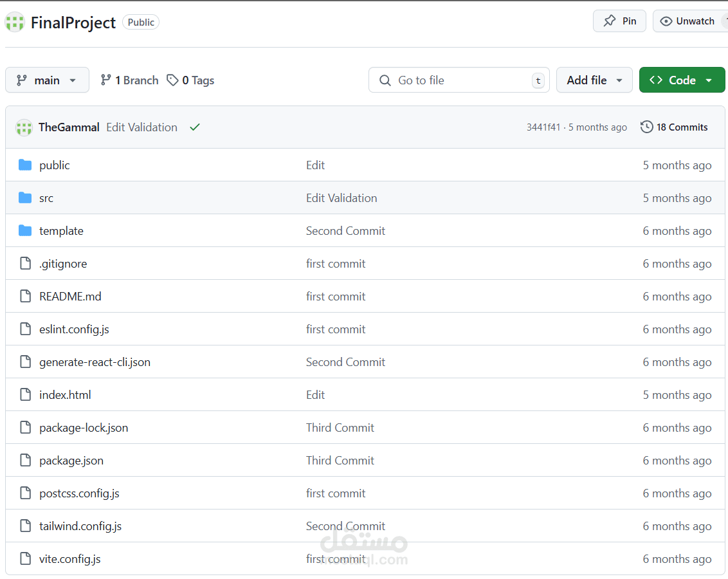Open the green Code dropdown

point(682,80)
